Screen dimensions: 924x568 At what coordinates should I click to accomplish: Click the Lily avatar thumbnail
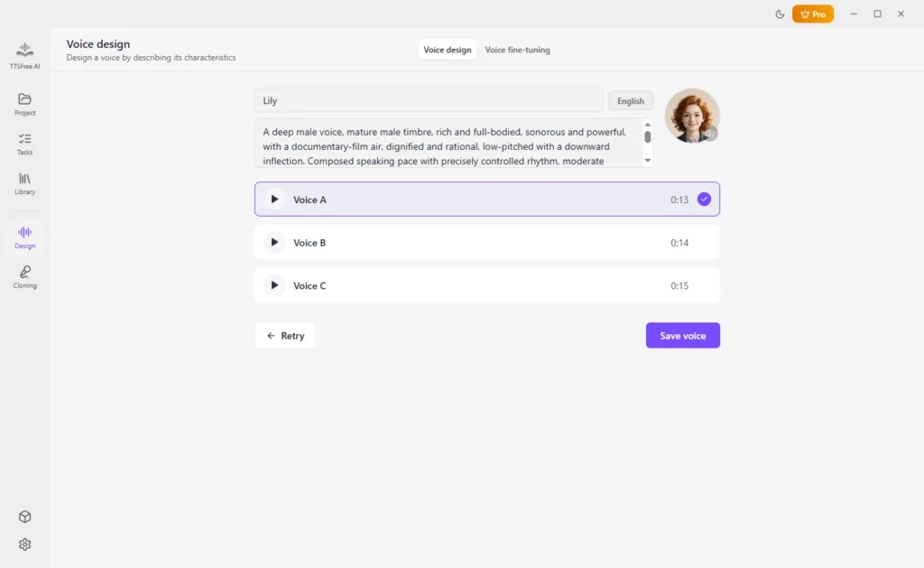692,116
